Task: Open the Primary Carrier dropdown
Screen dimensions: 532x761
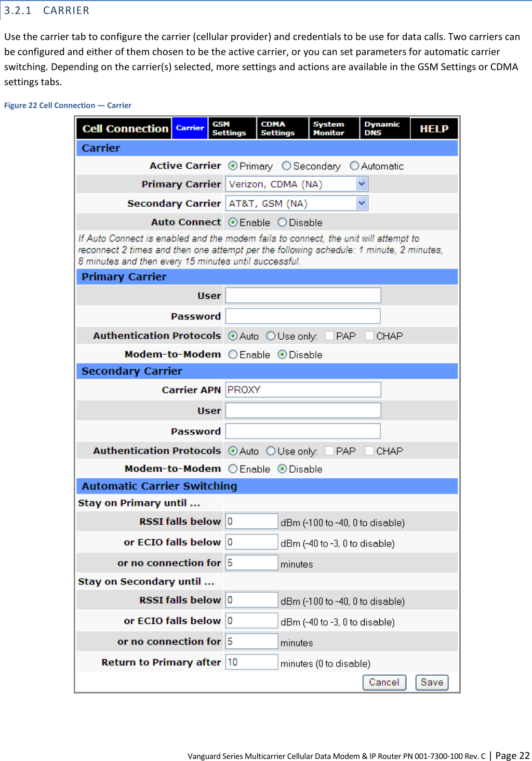Action: point(297,184)
